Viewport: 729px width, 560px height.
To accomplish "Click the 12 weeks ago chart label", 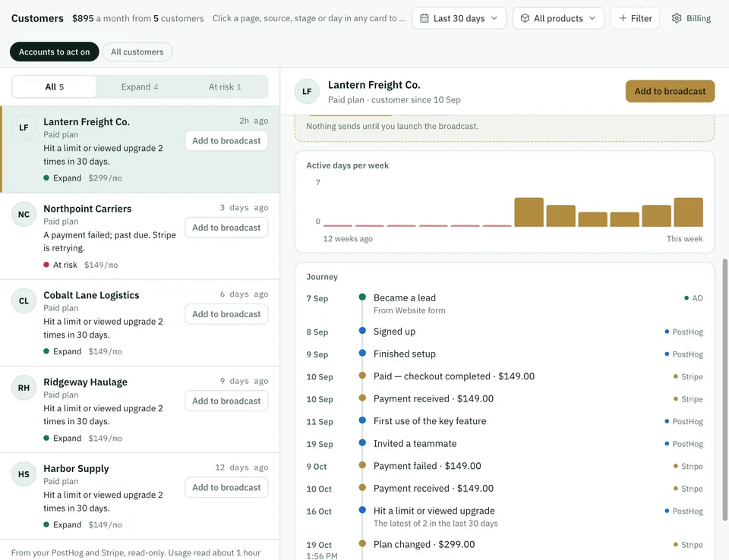I will (x=348, y=239).
